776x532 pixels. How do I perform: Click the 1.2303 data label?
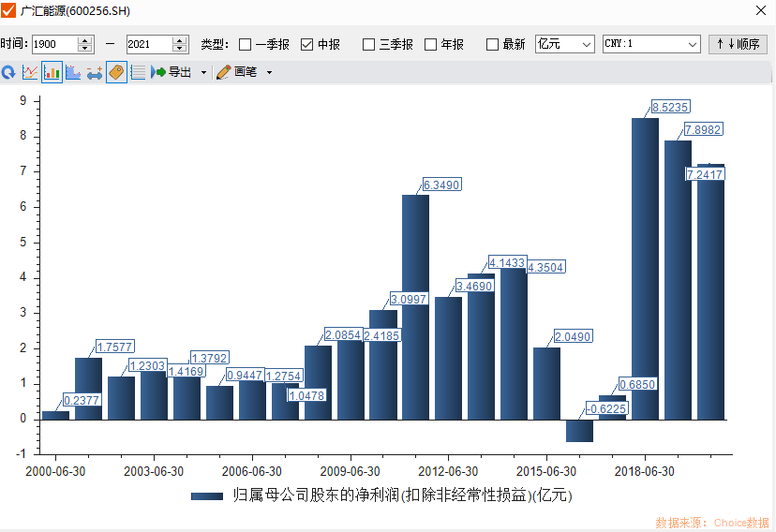coord(147,365)
